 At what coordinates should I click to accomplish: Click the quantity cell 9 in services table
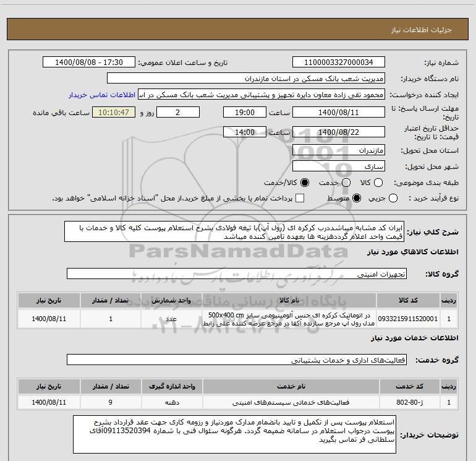point(111,402)
